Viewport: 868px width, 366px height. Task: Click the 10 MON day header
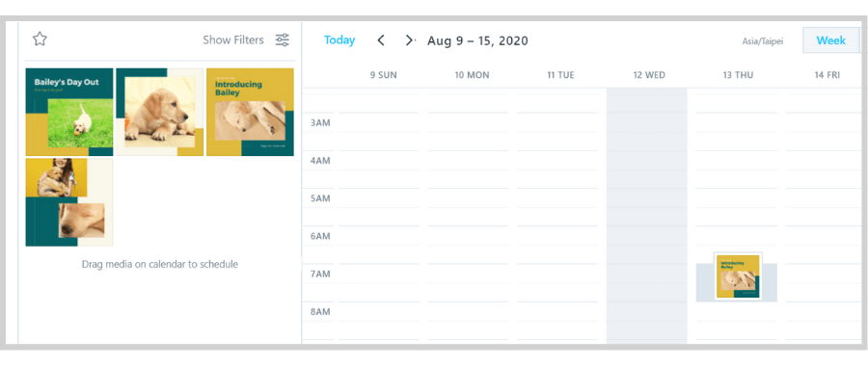(x=473, y=75)
